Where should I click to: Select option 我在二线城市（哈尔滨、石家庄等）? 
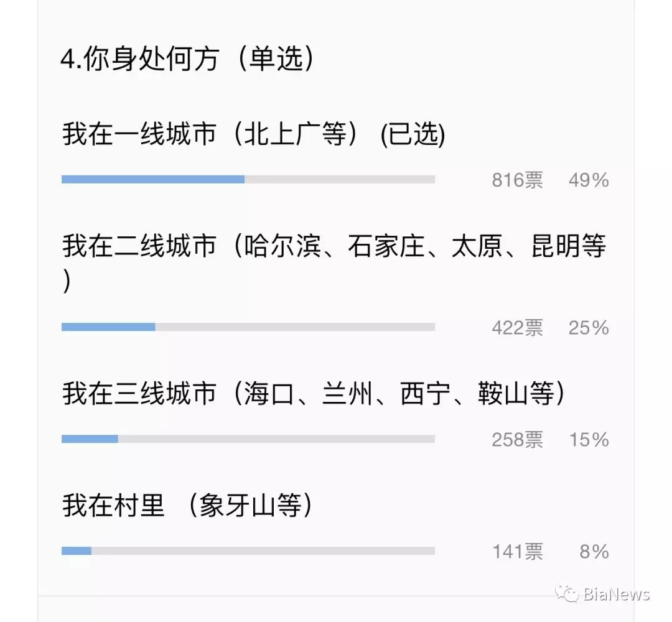click(334, 263)
